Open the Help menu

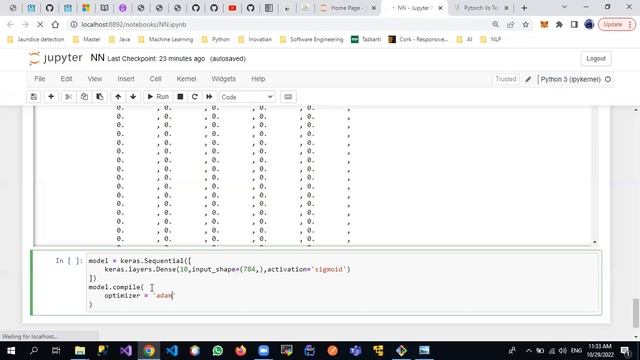(x=258, y=79)
